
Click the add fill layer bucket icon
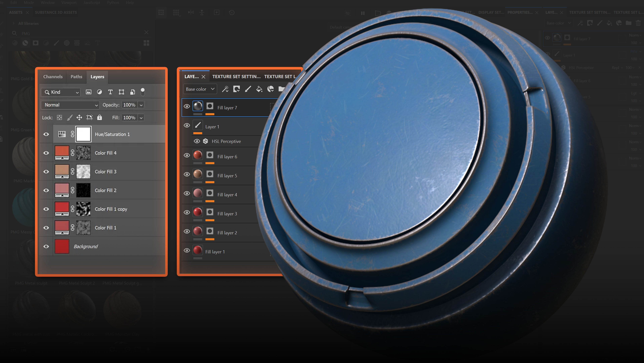click(259, 89)
